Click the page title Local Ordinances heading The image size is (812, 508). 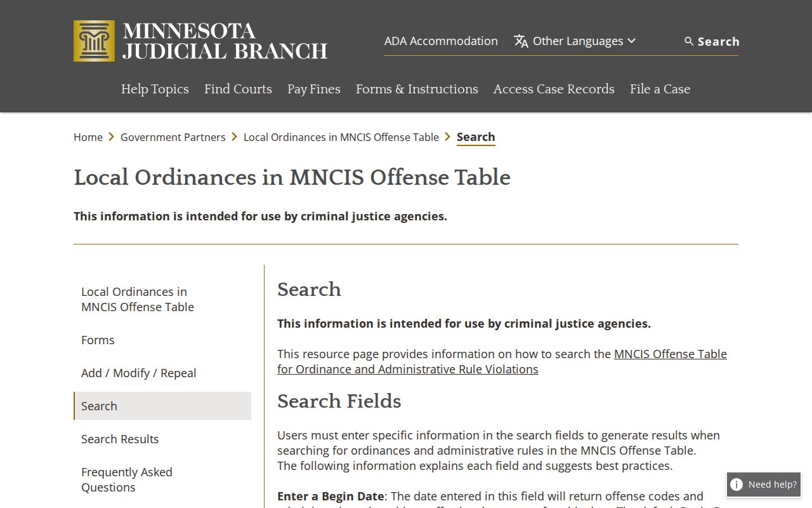click(292, 177)
